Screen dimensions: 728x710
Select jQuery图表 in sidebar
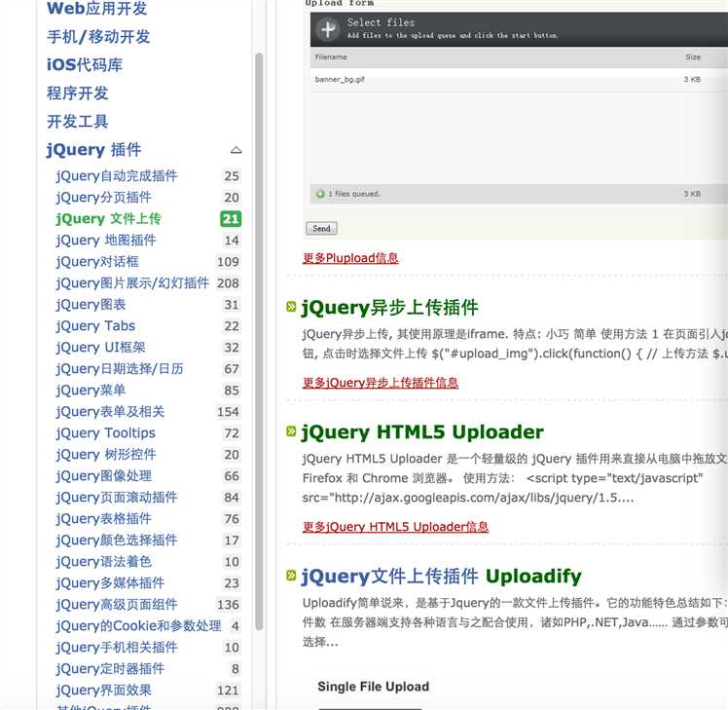point(91,304)
